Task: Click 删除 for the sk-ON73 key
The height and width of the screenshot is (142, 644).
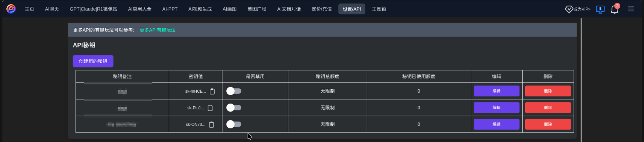Action: tap(548, 124)
